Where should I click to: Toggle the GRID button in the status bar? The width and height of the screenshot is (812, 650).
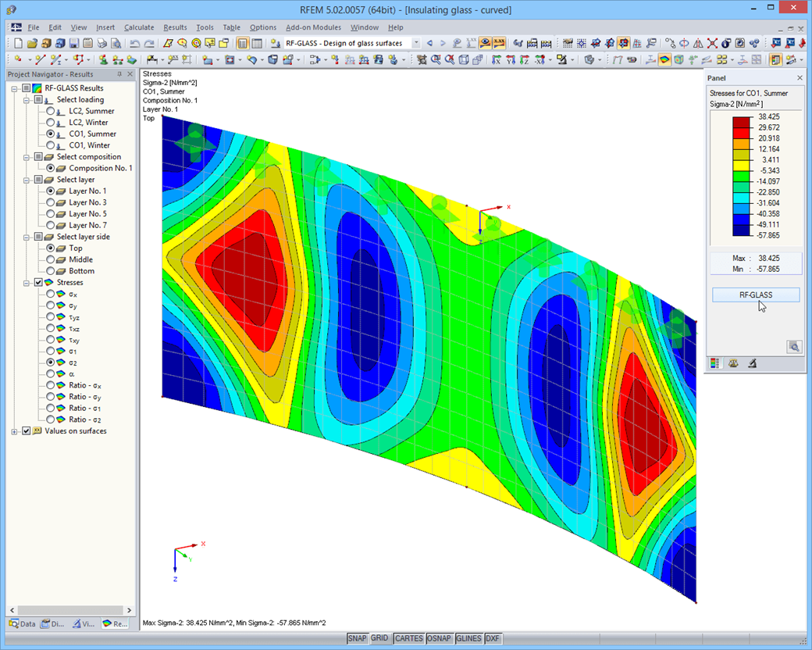[x=379, y=638]
